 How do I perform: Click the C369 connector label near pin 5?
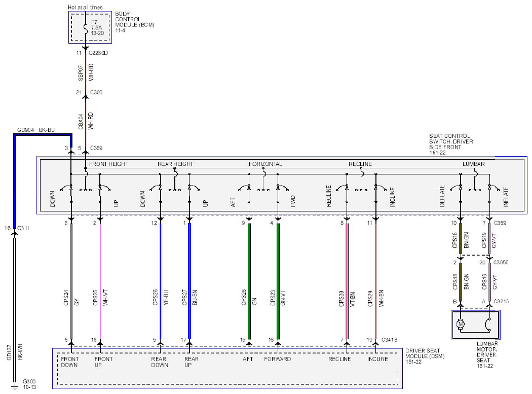click(x=96, y=148)
